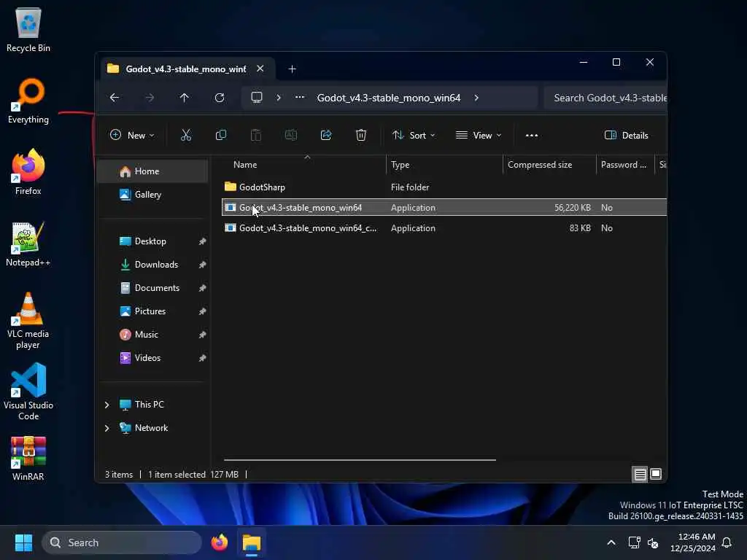
Task: Select the Godot_v4.3-stable_mono_win64_c... file
Action: pyautogui.click(x=444, y=228)
